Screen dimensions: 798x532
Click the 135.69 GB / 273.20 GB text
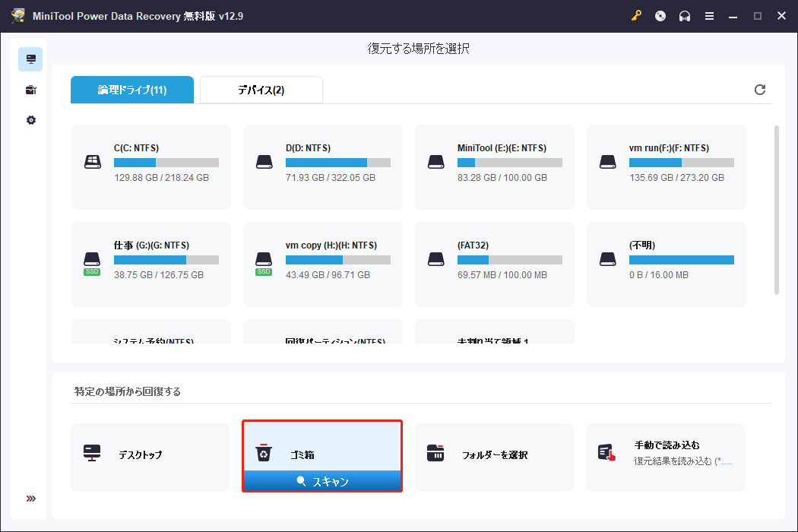point(676,177)
